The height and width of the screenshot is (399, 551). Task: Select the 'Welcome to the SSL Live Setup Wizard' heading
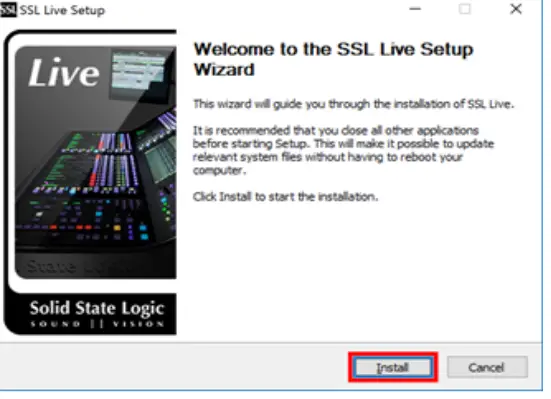[x=333, y=59]
